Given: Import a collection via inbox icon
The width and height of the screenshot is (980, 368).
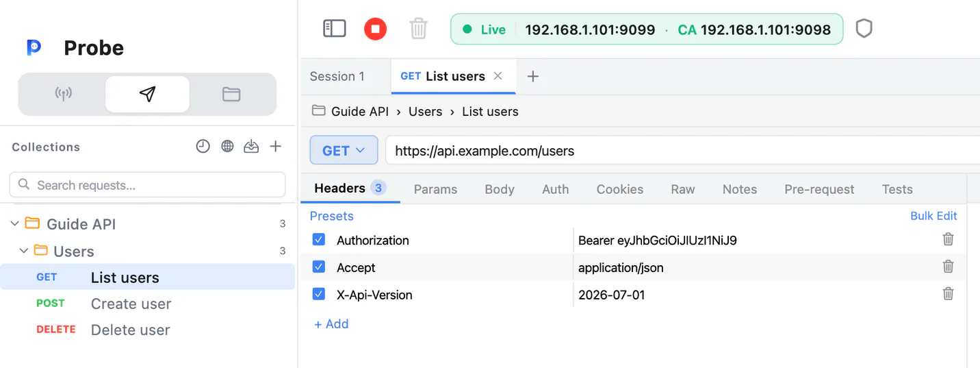Looking at the screenshot, I should (x=251, y=146).
